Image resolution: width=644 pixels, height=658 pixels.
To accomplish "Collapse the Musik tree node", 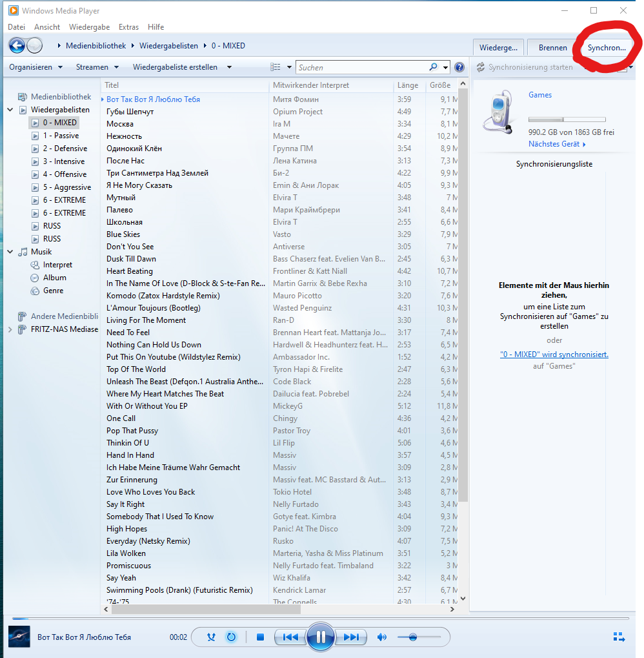I will pyautogui.click(x=10, y=252).
